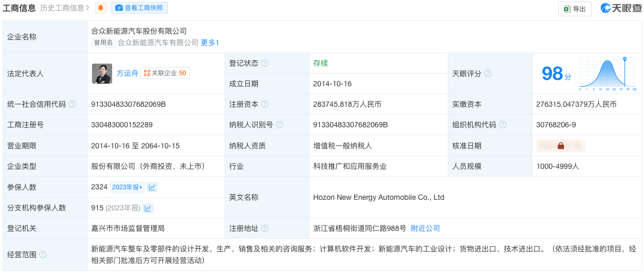The image size is (644, 274).
Task: Click credit code 91330483307682069B under 统一社会信用代码
Action: pos(128,104)
